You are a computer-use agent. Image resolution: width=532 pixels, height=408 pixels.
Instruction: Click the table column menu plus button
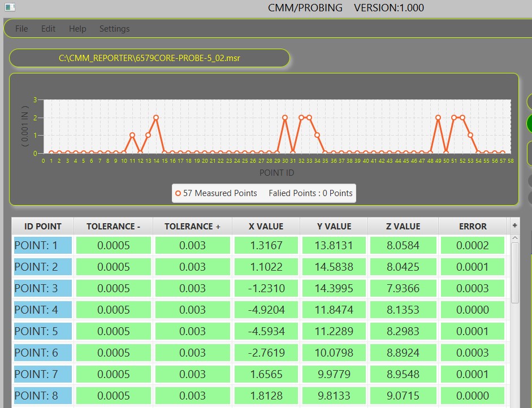[x=514, y=225]
